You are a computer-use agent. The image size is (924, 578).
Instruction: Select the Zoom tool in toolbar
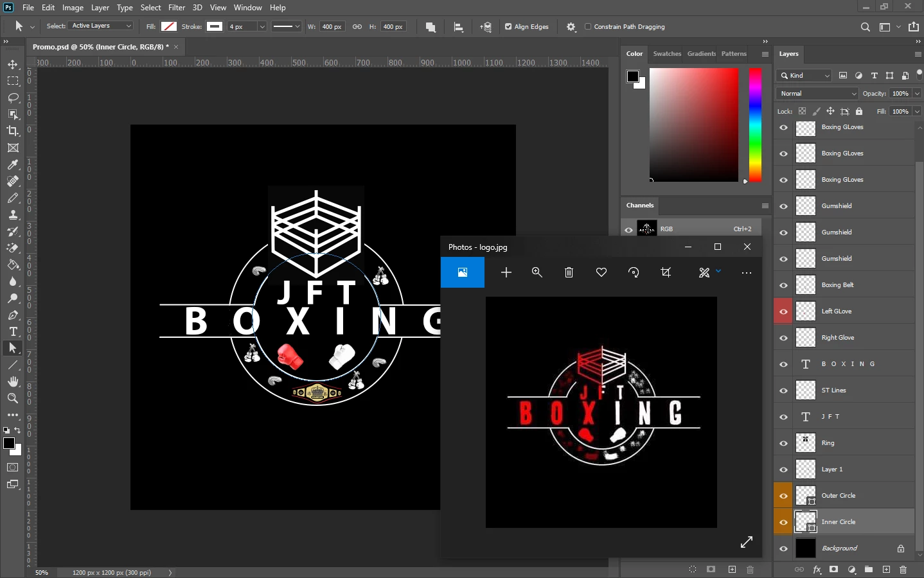[13, 398]
